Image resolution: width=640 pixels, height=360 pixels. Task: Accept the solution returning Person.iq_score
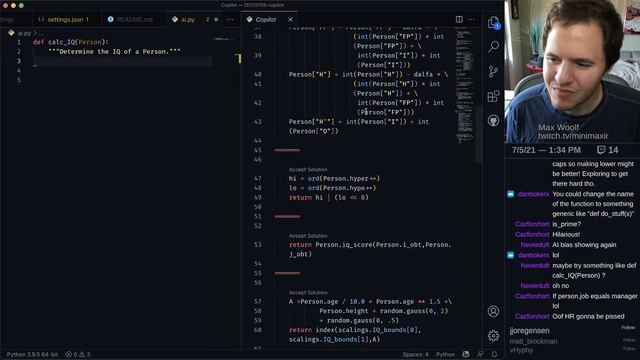(308, 236)
